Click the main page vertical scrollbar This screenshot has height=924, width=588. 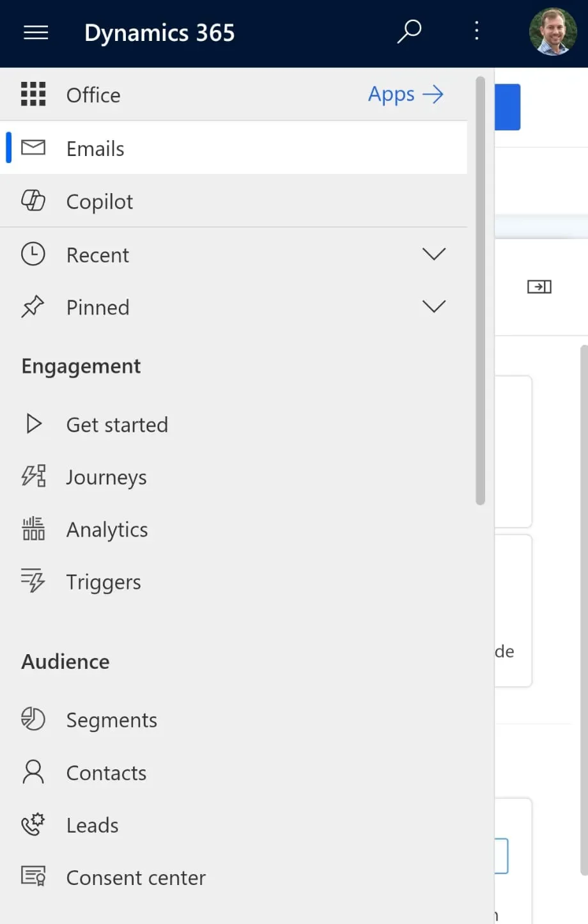coord(584,611)
